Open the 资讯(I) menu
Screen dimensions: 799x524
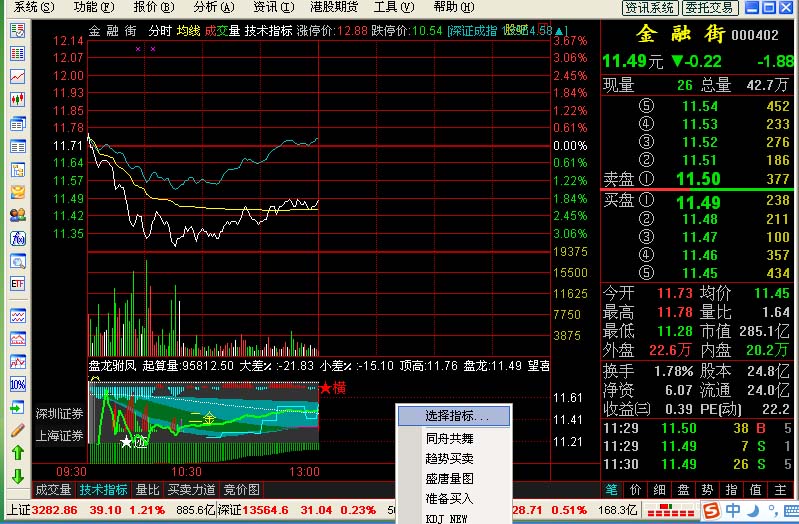point(274,7)
